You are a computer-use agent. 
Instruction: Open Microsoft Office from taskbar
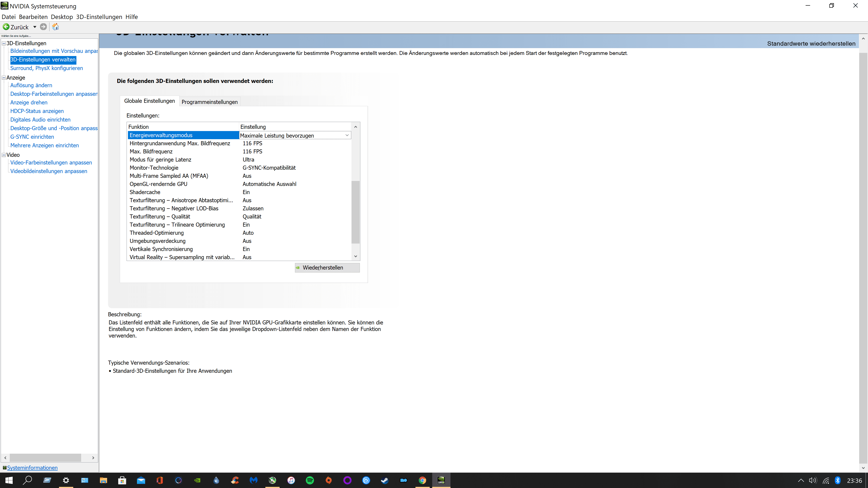pyautogui.click(x=160, y=481)
